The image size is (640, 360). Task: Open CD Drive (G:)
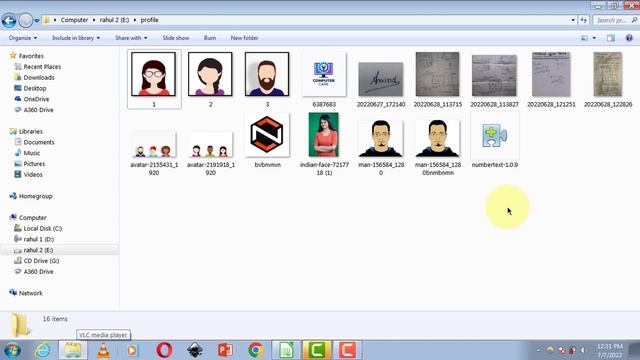[x=41, y=261]
